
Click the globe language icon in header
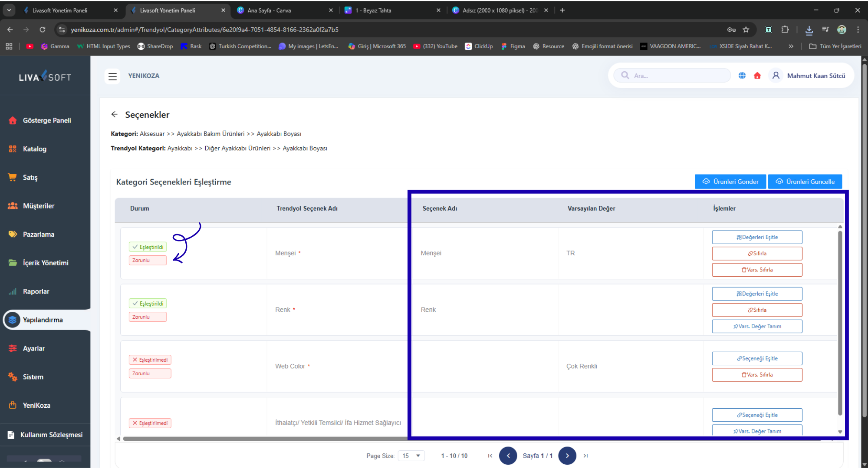pyautogui.click(x=742, y=76)
